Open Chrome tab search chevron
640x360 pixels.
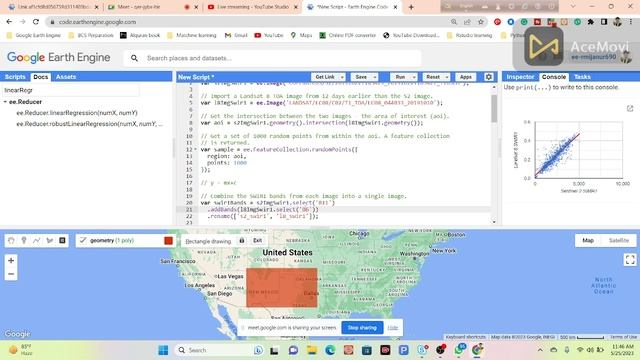573,7
